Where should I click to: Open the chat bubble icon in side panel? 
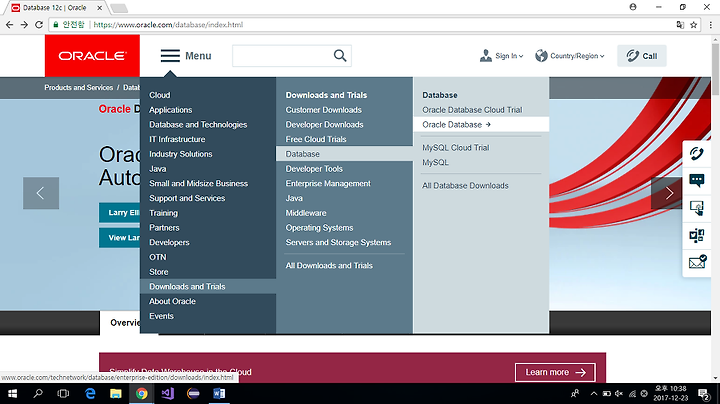697,180
